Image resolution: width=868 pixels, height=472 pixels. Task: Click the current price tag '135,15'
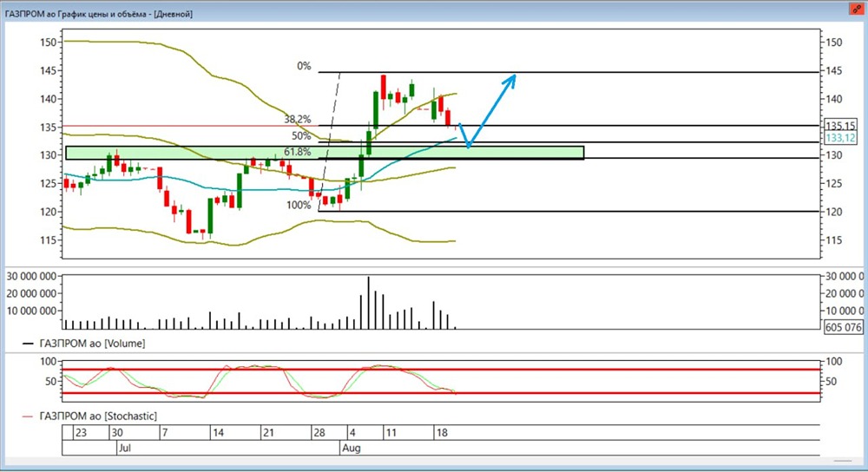pyautogui.click(x=840, y=126)
